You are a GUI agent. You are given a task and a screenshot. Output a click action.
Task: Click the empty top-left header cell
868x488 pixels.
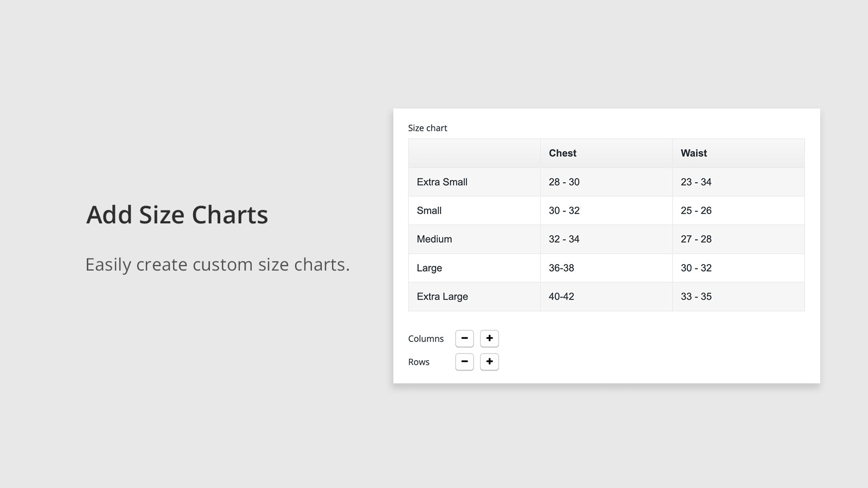tap(474, 153)
